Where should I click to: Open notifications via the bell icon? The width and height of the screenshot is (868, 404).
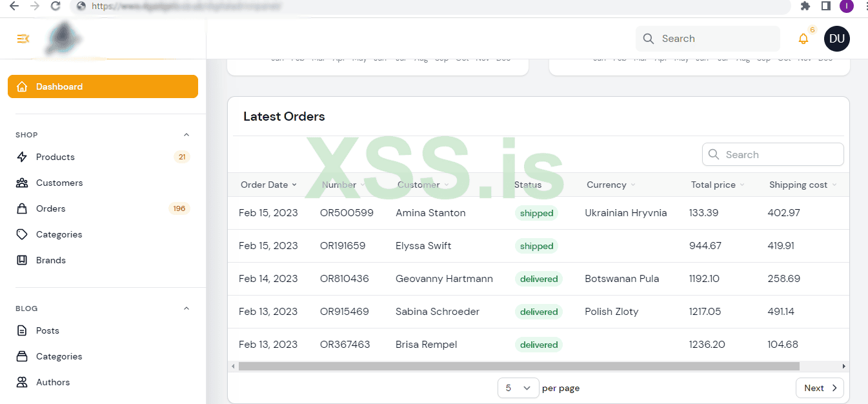click(803, 39)
